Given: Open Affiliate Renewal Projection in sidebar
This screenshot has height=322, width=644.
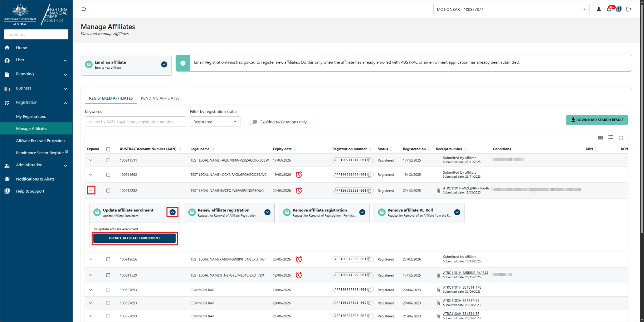Looking at the screenshot, I should (40, 141).
